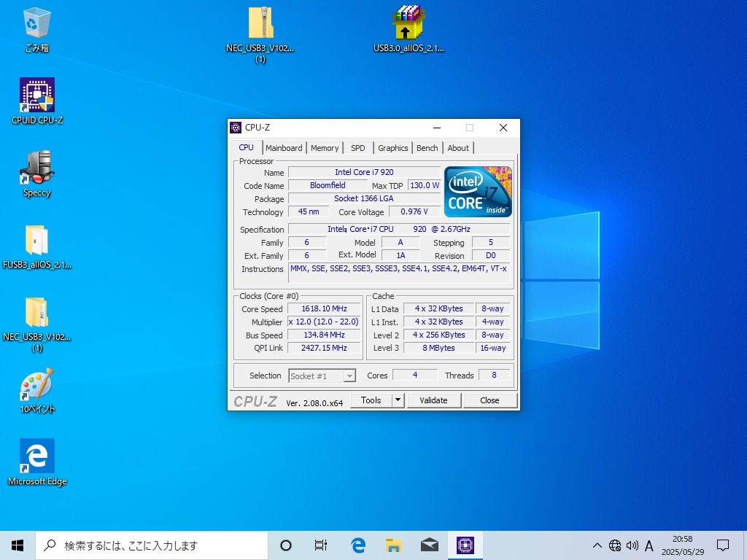
Task: Click Technology value 45 nm
Action: pos(309,211)
